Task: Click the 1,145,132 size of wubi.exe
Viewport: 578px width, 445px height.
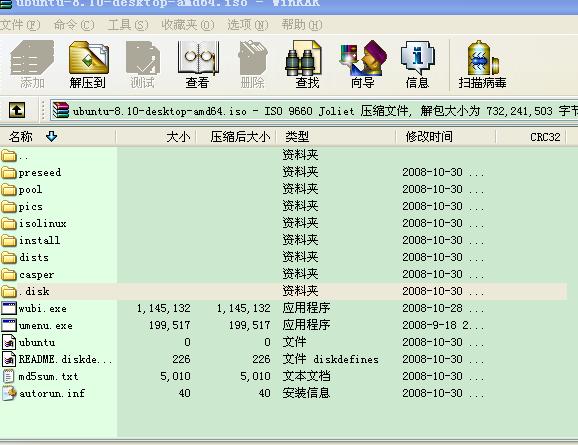Action: [x=164, y=308]
